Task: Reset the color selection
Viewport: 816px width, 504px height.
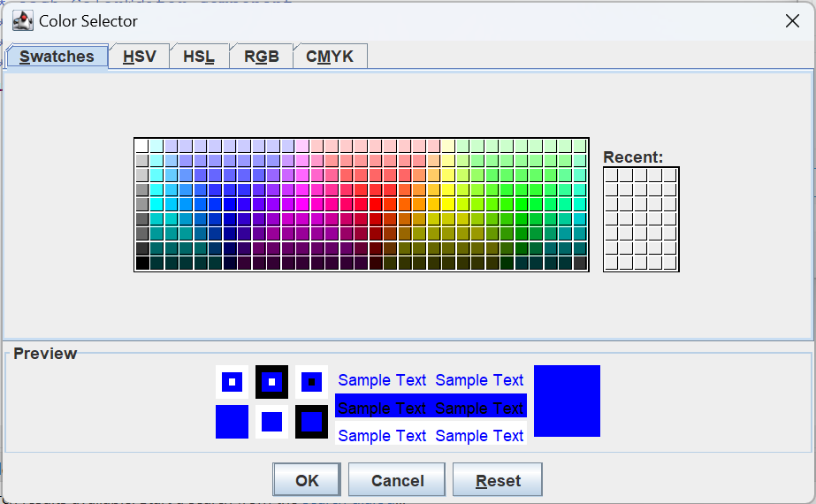Action: [x=497, y=481]
